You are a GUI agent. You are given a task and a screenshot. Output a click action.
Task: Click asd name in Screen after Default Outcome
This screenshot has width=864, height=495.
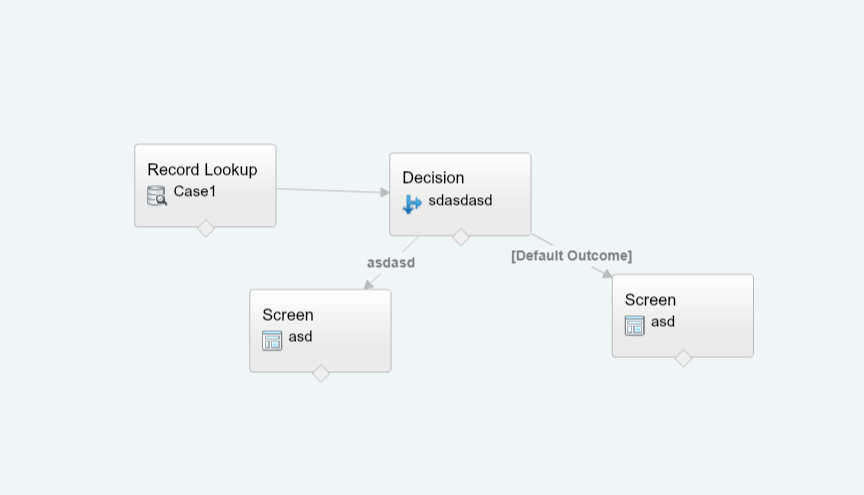[x=663, y=322]
